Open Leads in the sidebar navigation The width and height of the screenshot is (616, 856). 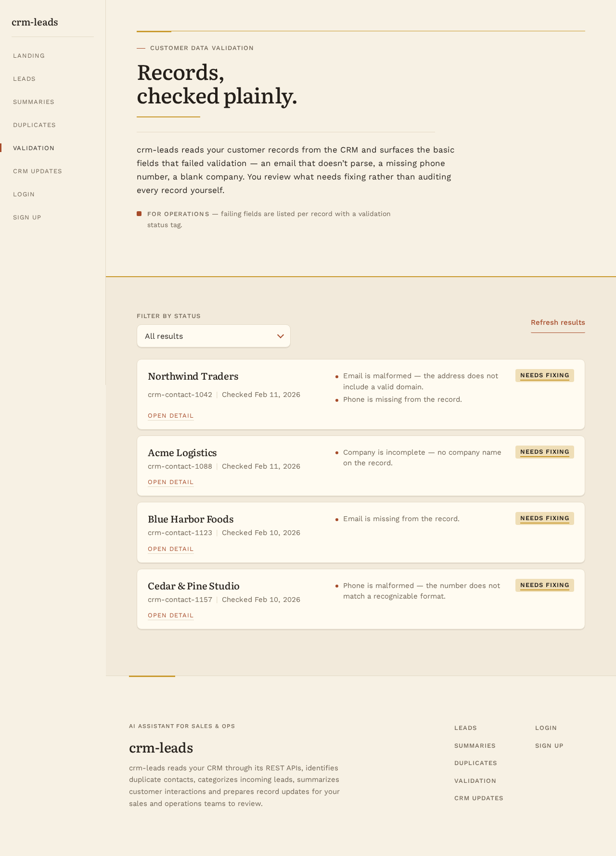(x=24, y=79)
